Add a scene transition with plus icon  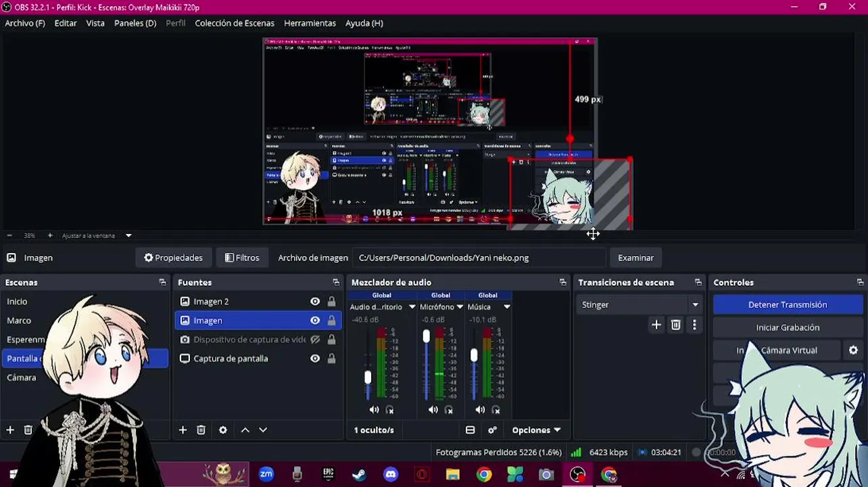point(656,325)
